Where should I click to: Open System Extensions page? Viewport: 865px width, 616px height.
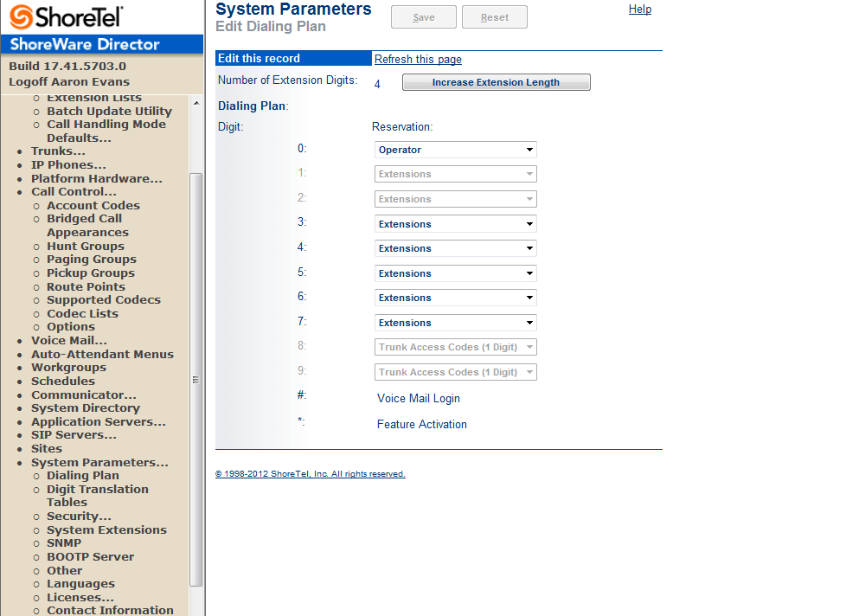coord(106,529)
